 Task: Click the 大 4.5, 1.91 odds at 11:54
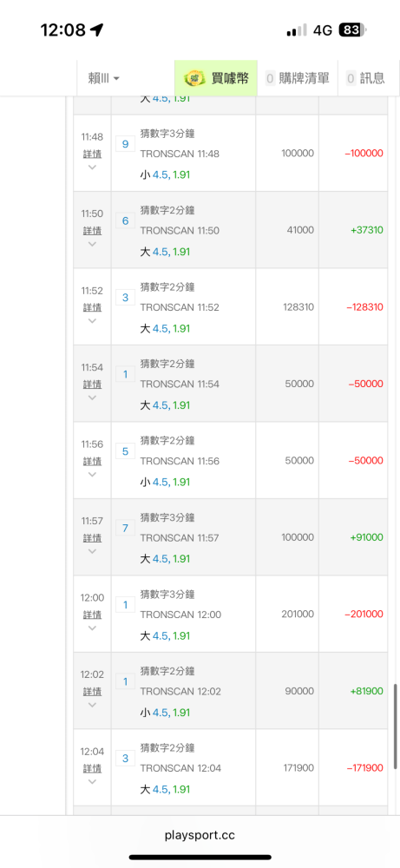165,405
